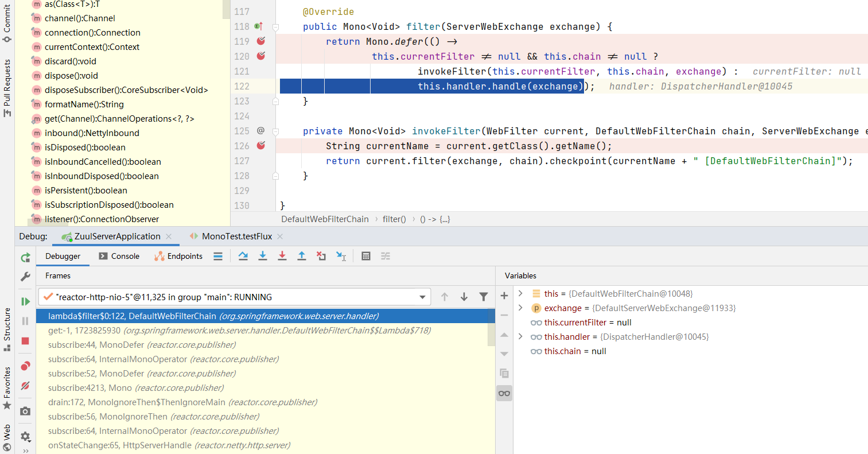This screenshot has height=454, width=868.
Task: Select isPersistent():boolean in structure list
Action: pyautogui.click(x=86, y=191)
